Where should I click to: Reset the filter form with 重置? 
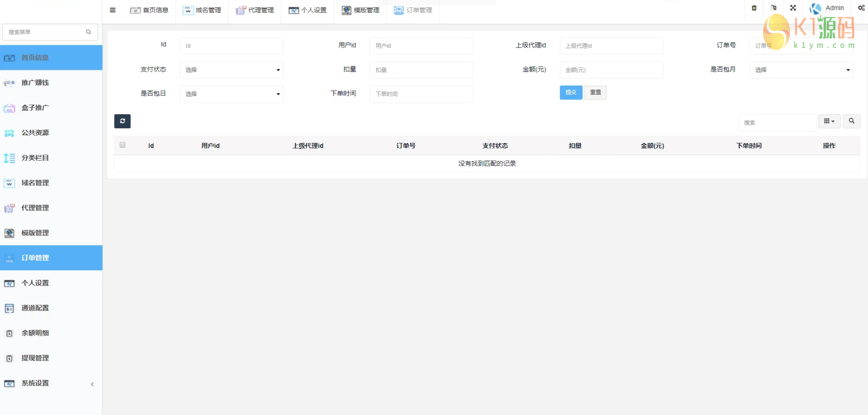tap(596, 92)
